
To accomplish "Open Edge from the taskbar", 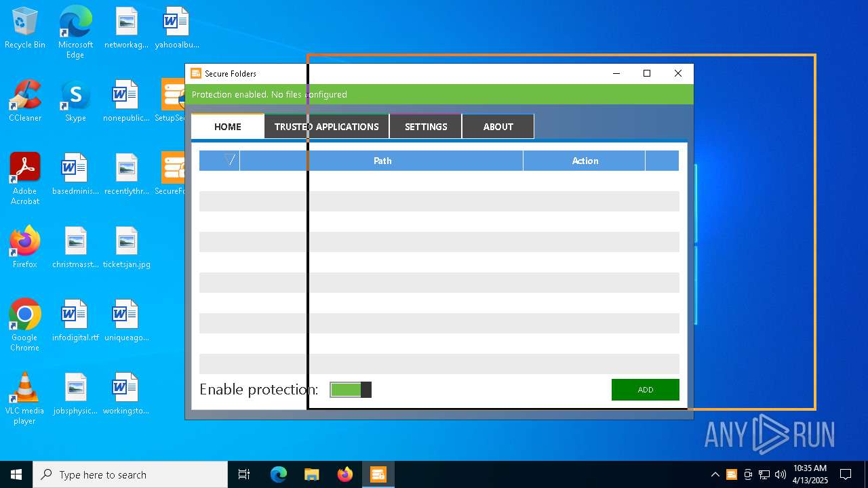I will (279, 474).
